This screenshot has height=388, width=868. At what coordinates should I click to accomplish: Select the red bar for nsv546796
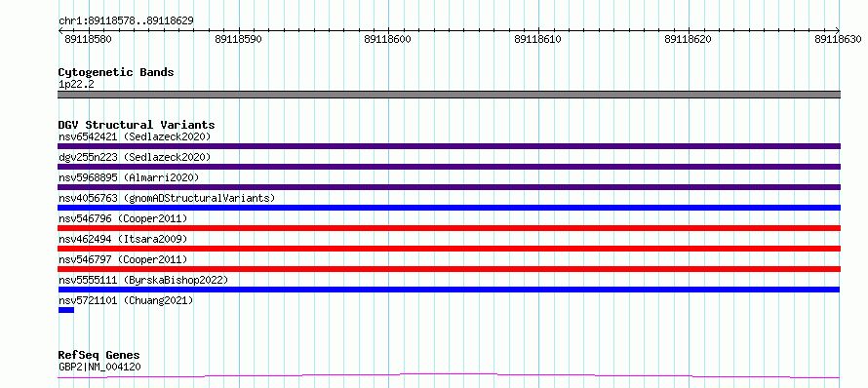[x=449, y=228]
